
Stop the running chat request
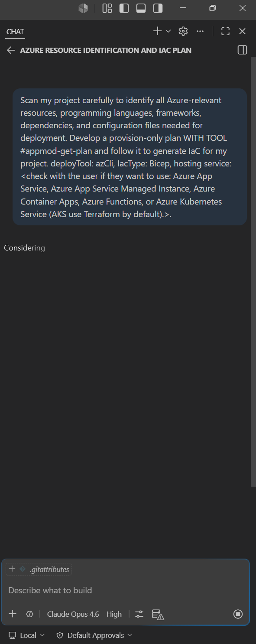click(238, 614)
